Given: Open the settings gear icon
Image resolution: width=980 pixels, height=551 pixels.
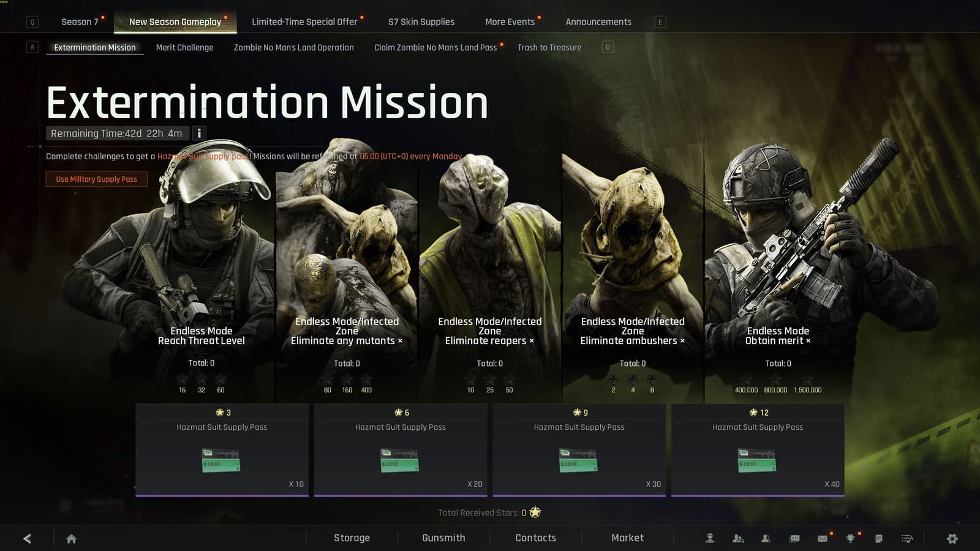Looking at the screenshot, I should (952, 538).
